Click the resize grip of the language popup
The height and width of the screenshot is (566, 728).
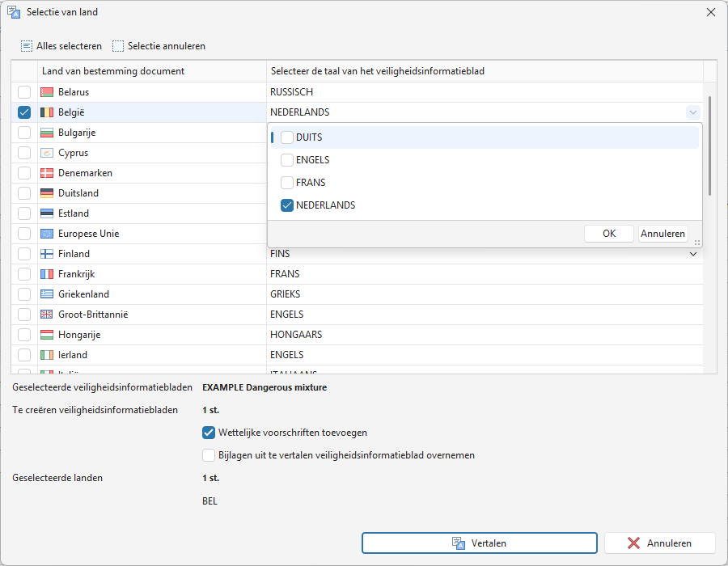[697, 243]
